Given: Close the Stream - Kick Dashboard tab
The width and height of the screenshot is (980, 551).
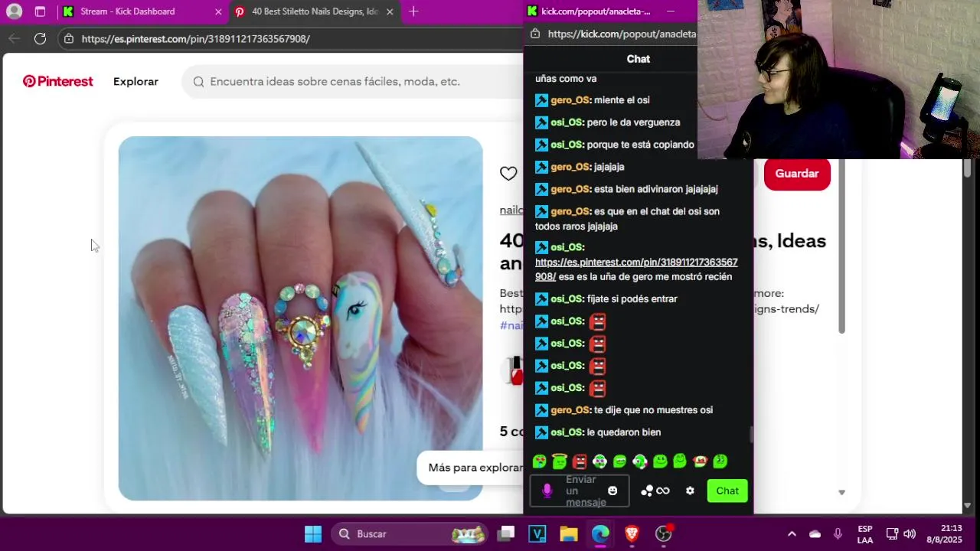Looking at the screenshot, I should (x=218, y=11).
